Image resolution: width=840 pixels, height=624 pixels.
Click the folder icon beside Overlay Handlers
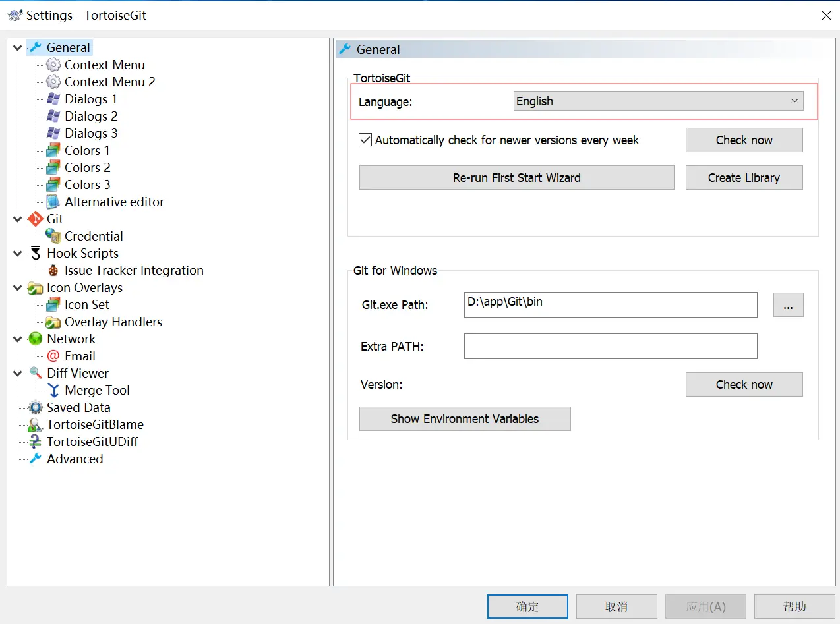pyautogui.click(x=53, y=322)
